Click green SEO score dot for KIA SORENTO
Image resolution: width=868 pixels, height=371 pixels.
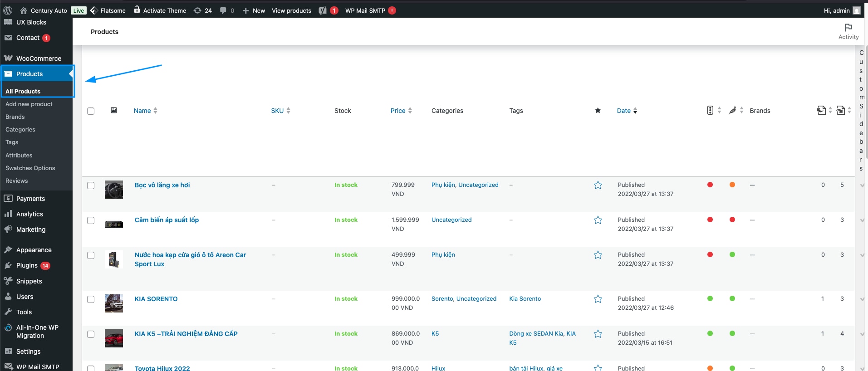coord(710,298)
